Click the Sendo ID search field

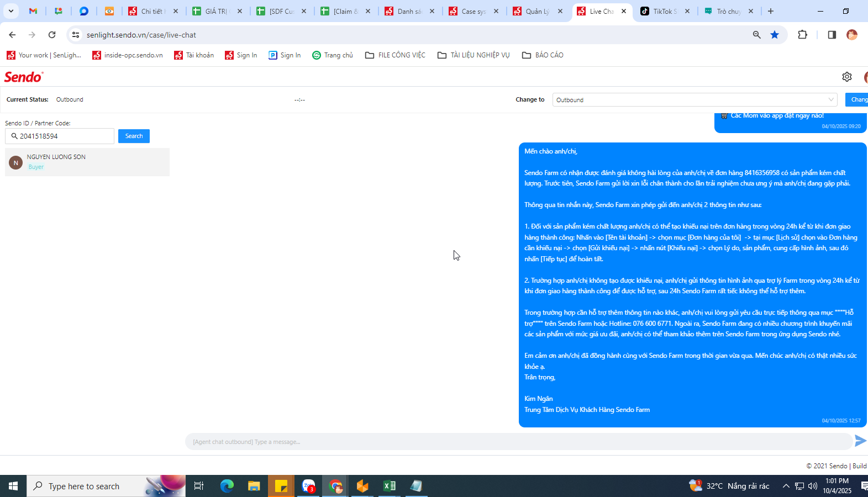click(x=60, y=136)
